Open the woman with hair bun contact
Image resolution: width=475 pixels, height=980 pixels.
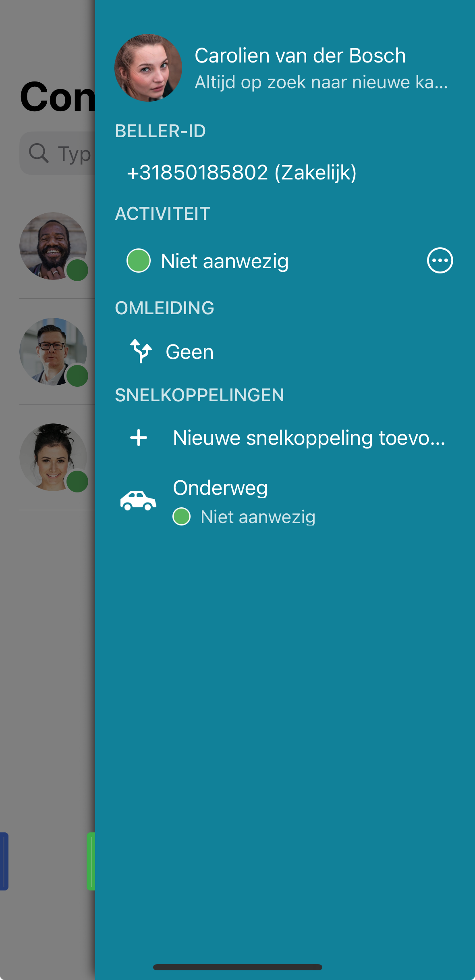53,457
